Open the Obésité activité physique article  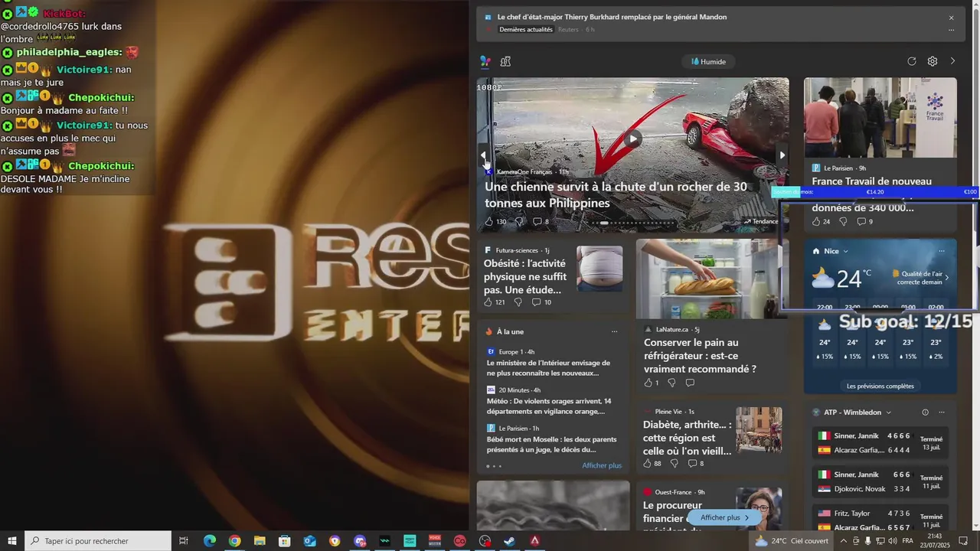point(525,276)
